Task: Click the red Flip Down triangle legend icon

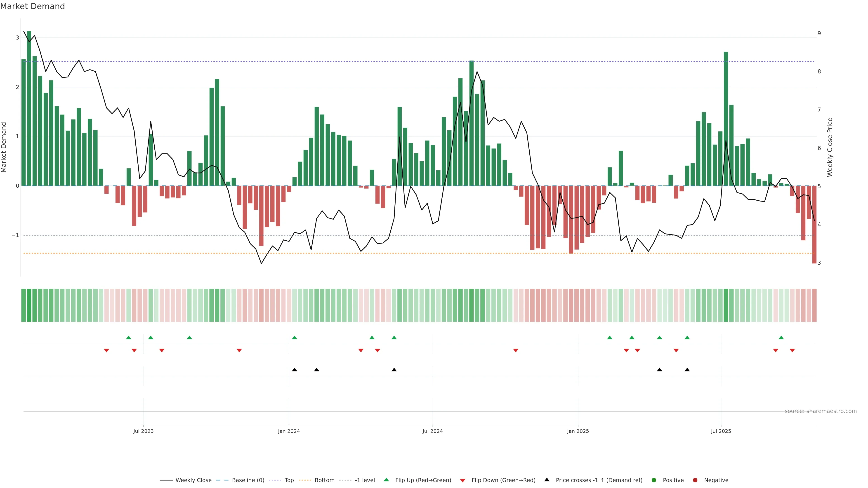Action: click(x=463, y=480)
